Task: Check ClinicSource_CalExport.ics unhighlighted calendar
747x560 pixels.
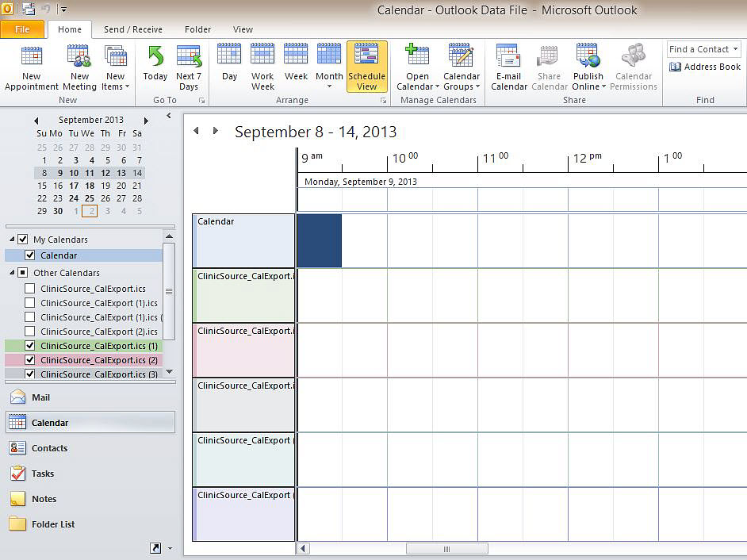Action: point(29,289)
